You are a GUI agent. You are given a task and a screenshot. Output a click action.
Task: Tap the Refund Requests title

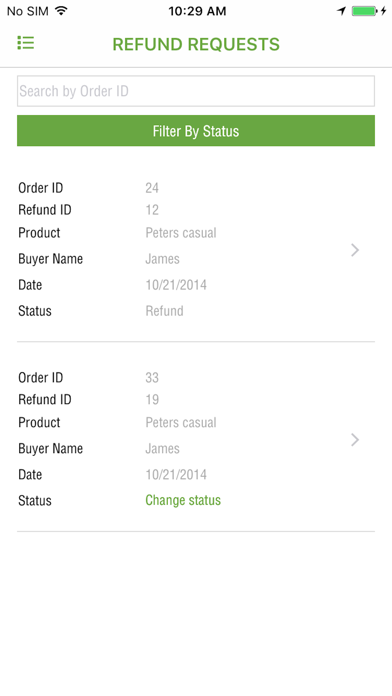tap(196, 44)
